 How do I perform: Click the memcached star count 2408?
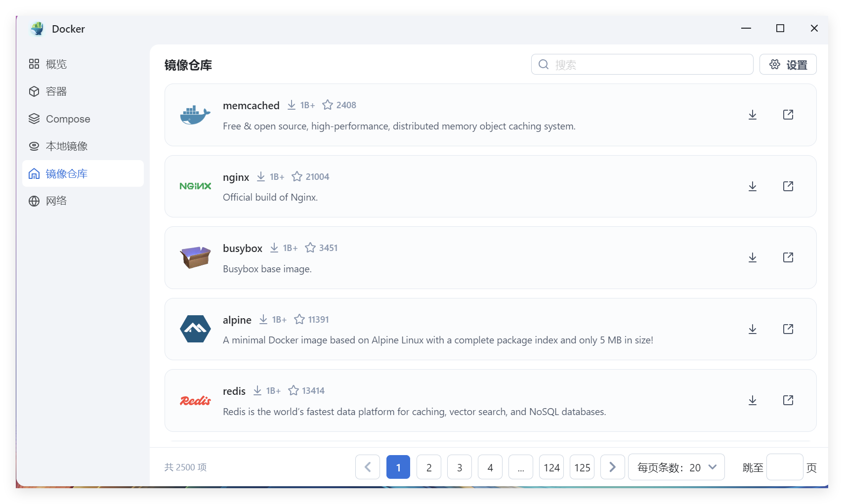pyautogui.click(x=346, y=105)
